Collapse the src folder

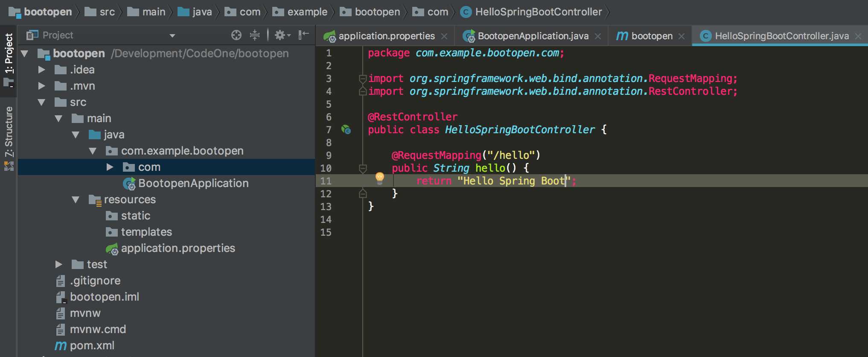click(41, 102)
